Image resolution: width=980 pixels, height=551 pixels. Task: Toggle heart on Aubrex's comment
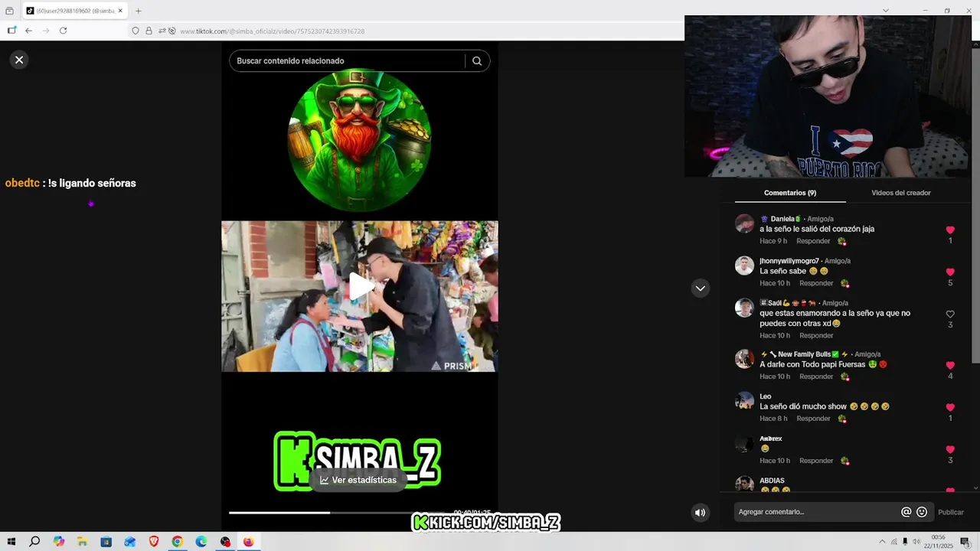[x=950, y=449]
